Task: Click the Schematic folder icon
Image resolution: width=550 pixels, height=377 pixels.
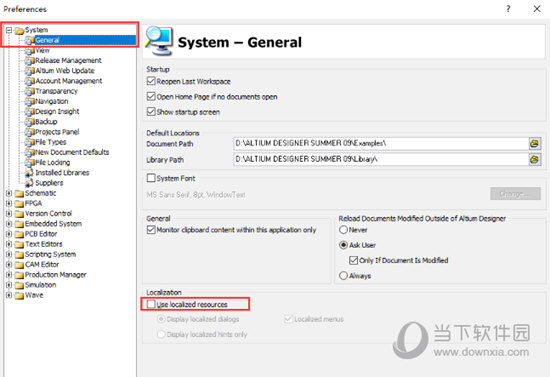Action: [x=19, y=194]
